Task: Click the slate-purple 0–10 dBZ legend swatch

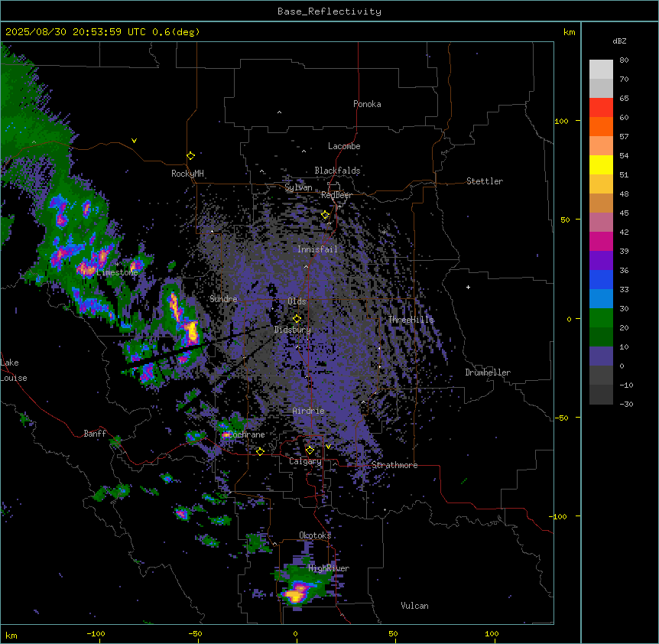Action: pos(601,356)
